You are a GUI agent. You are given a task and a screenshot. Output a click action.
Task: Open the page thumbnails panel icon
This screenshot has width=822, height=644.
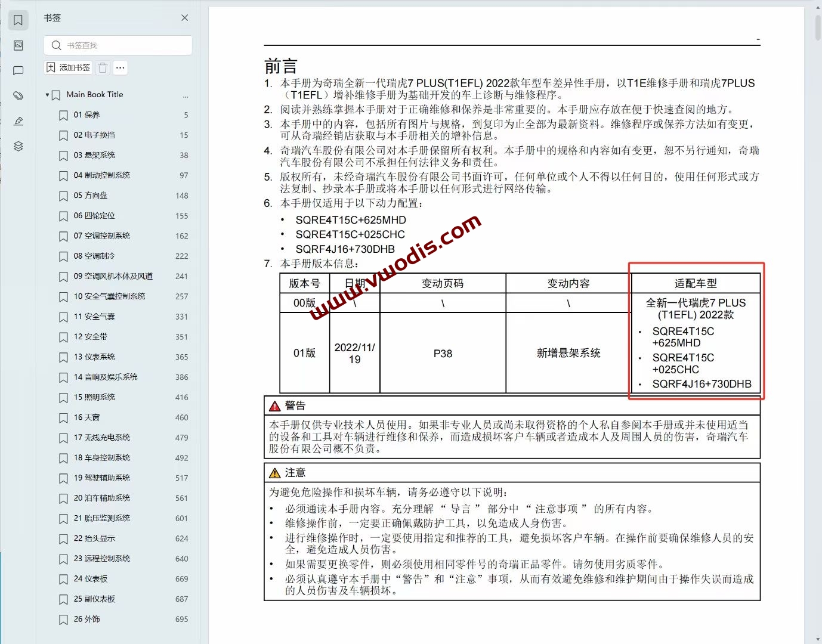point(18,45)
